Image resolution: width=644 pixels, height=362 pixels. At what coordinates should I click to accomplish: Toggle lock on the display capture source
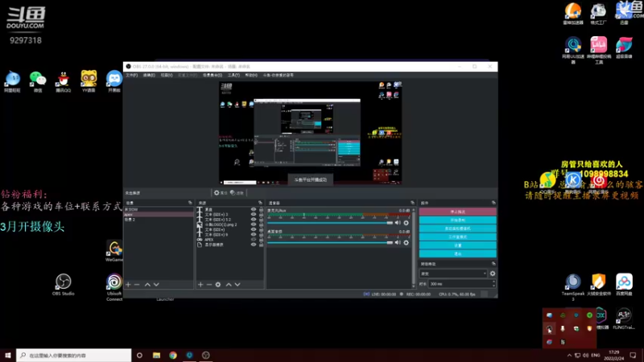(261, 245)
